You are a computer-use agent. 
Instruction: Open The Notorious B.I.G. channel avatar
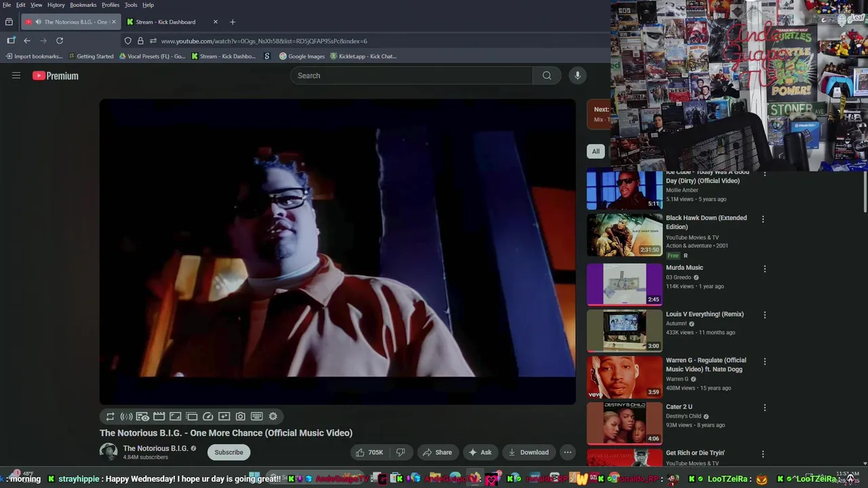click(x=108, y=452)
